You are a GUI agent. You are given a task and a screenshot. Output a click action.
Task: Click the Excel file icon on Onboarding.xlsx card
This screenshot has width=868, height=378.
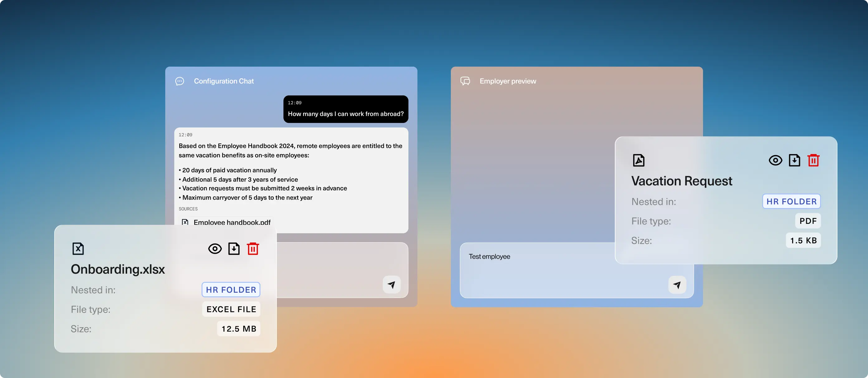(78, 248)
